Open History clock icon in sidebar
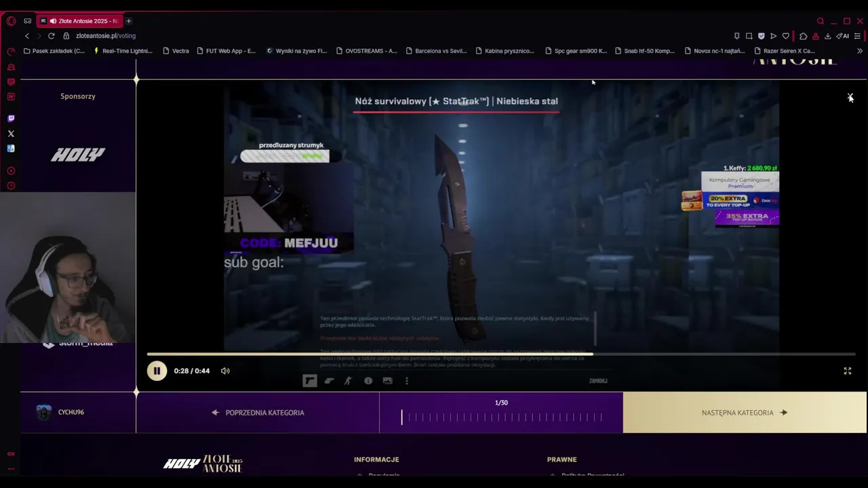Viewport: 868px width, 488px height. [x=11, y=186]
